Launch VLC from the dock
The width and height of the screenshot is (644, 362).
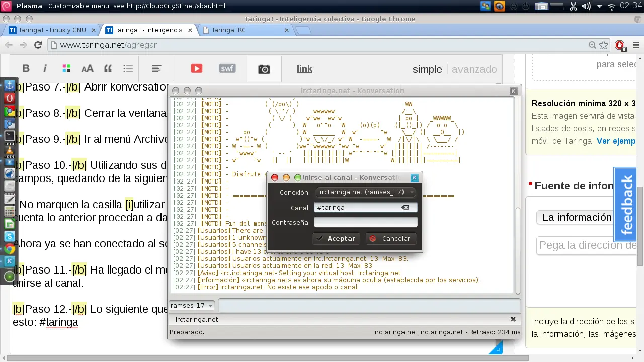[9, 149]
